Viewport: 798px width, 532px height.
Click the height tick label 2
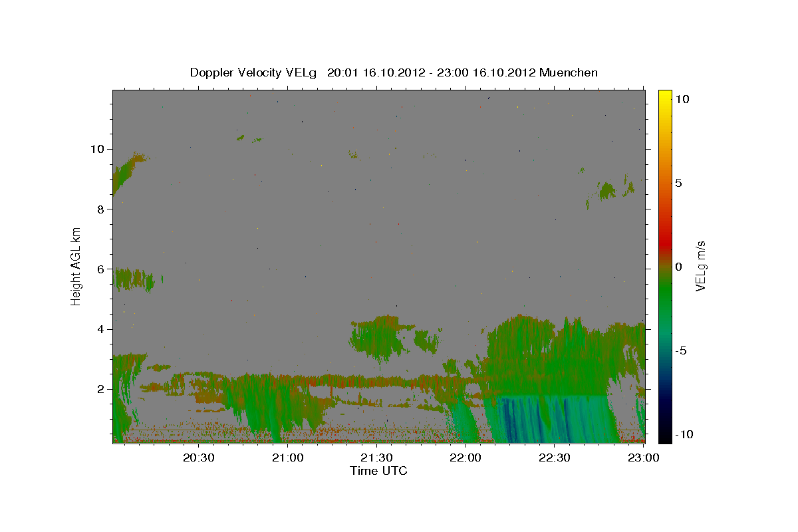[x=102, y=389]
